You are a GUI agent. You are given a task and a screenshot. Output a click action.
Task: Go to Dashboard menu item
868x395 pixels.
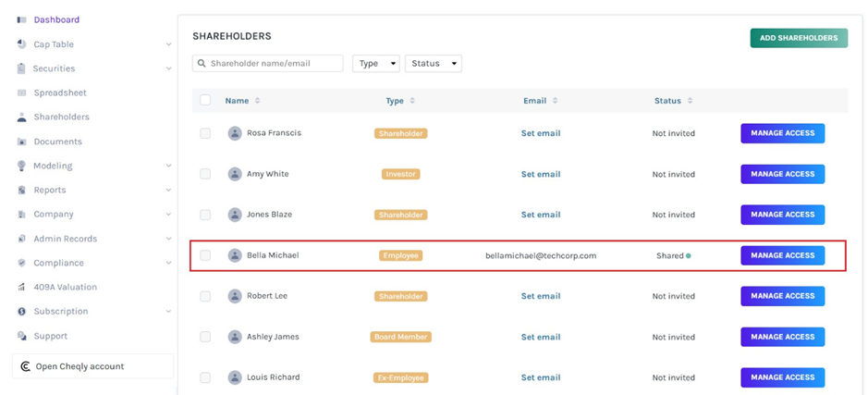point(56,20)
